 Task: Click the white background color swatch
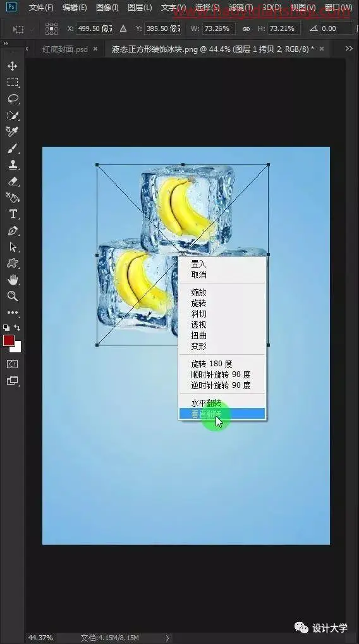(17, 349)
